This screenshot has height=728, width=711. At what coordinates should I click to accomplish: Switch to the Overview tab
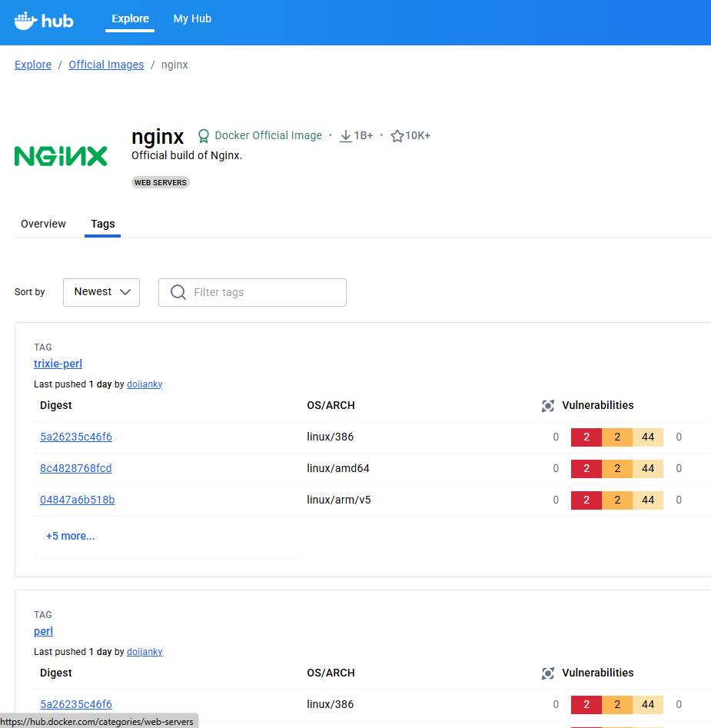click(x=43, y=224)
